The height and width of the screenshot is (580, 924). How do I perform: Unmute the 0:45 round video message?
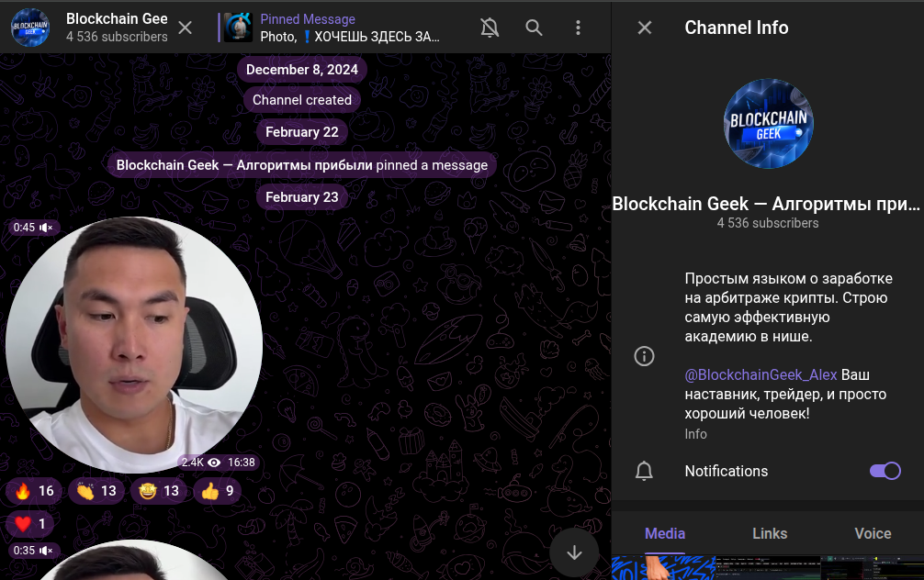click(46, 228)
